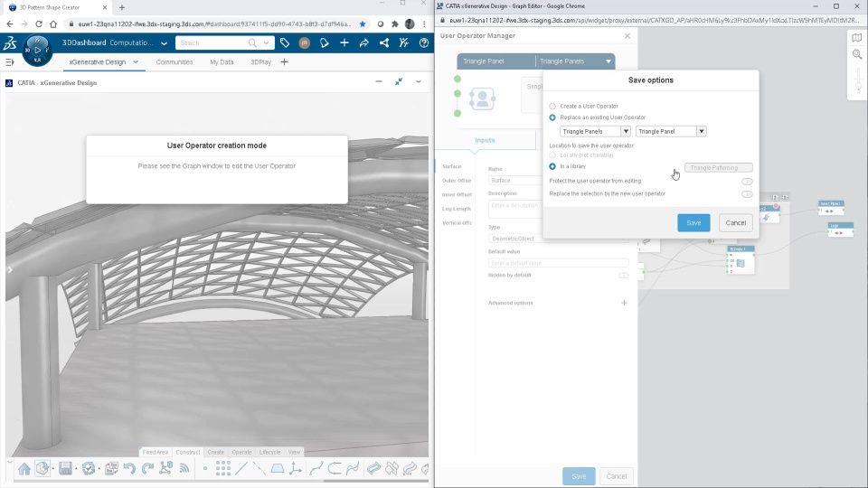The image size is (868, 488).
Task: Toggle the Hidden by default switch
Action: click(623, 276)
